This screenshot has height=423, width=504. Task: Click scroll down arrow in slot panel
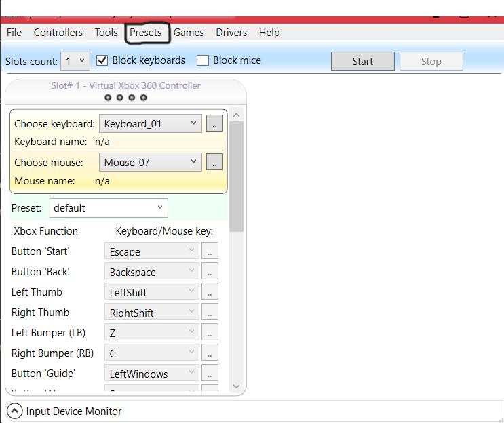(237, 386)
